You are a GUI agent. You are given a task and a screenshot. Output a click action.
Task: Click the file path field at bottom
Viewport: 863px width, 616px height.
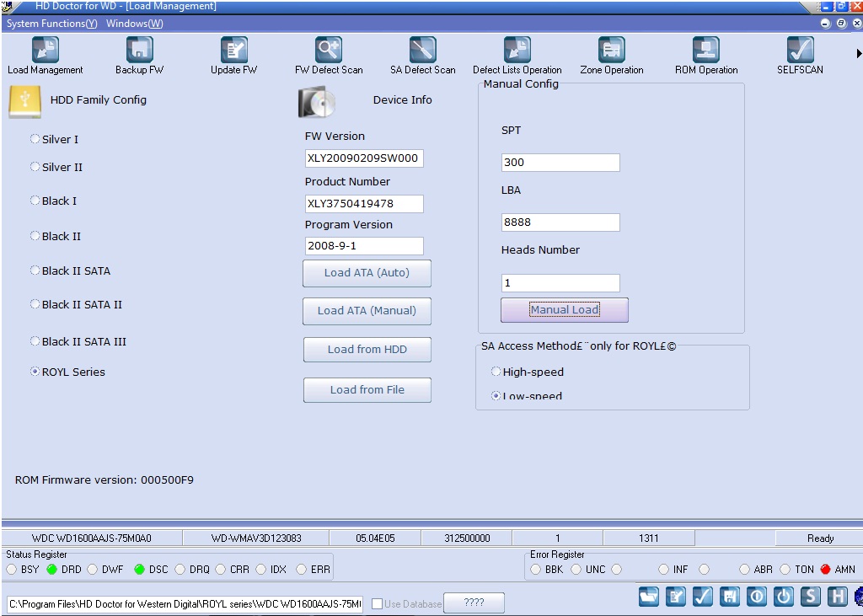pyautogui.click(x=185, y=604)
